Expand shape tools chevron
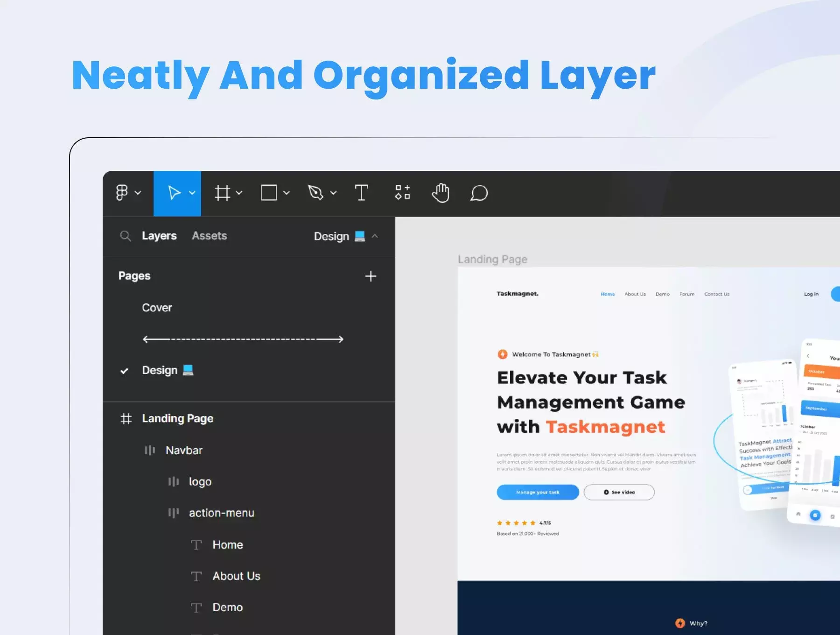 click(287, 192)
